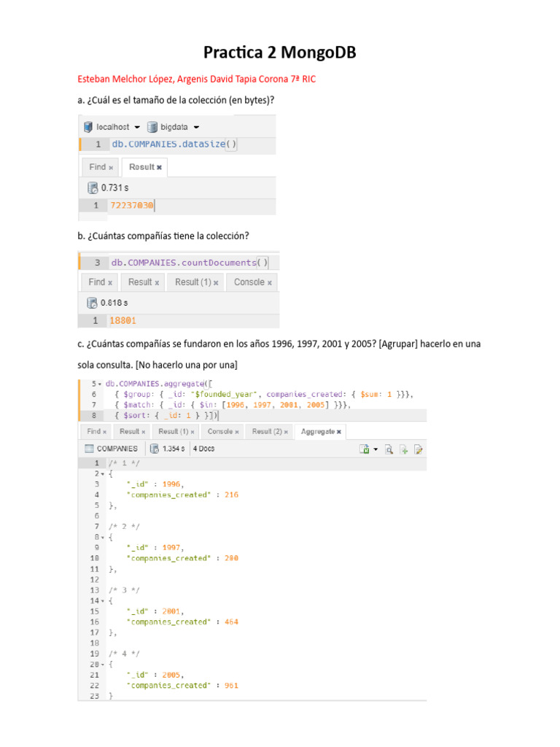Image resolution: width=560 pixels, height=747 pixels.
Task: Click the localhost server icon
Action: [x=88, y=126]
